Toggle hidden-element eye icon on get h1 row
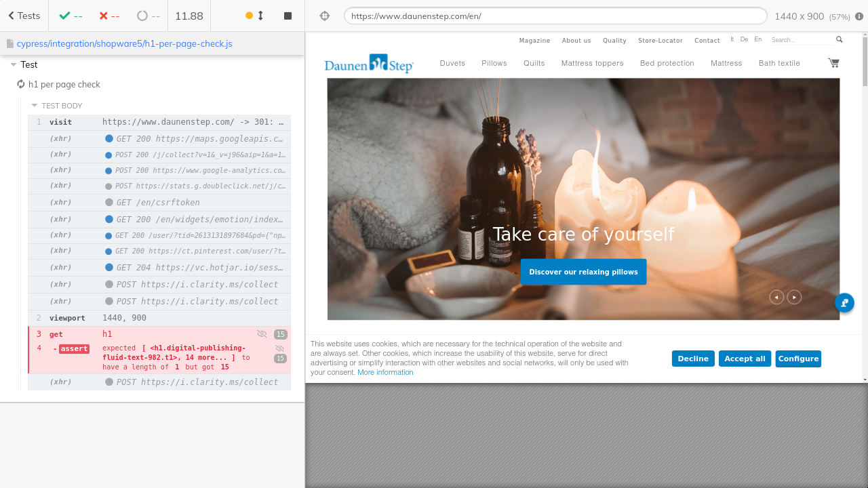This screenshot has height=488, width=868. pyautogui.click(x=262, y=334)
